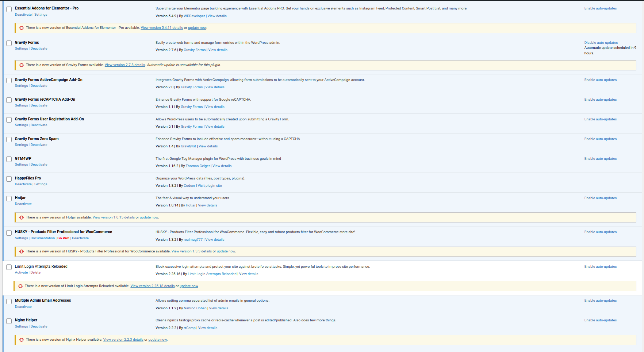Click update icon in Hotjar notice
Screen dimensions: 644x352
coord(22,217)
